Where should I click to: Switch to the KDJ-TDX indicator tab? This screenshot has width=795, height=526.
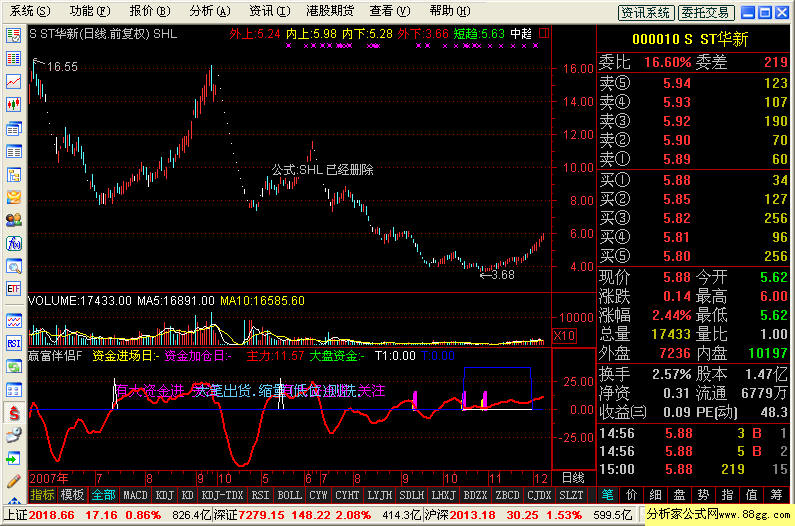pos(222,495)
